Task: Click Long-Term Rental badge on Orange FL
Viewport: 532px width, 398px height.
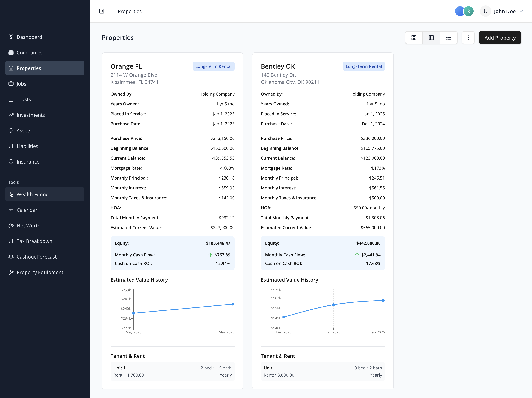Action: [213, 66]
